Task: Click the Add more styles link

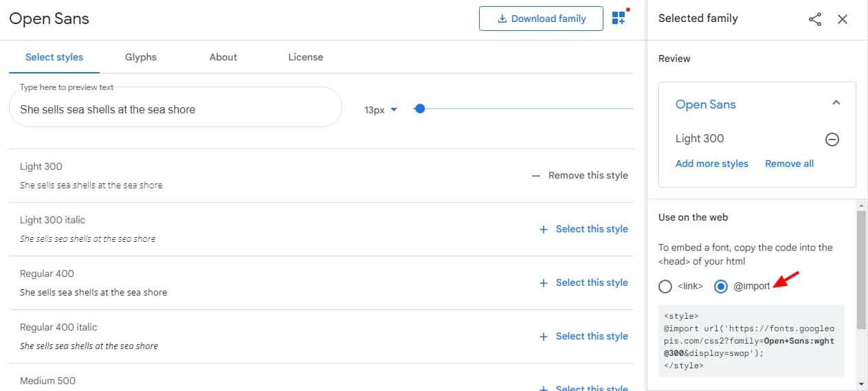Action: point(711,164)
